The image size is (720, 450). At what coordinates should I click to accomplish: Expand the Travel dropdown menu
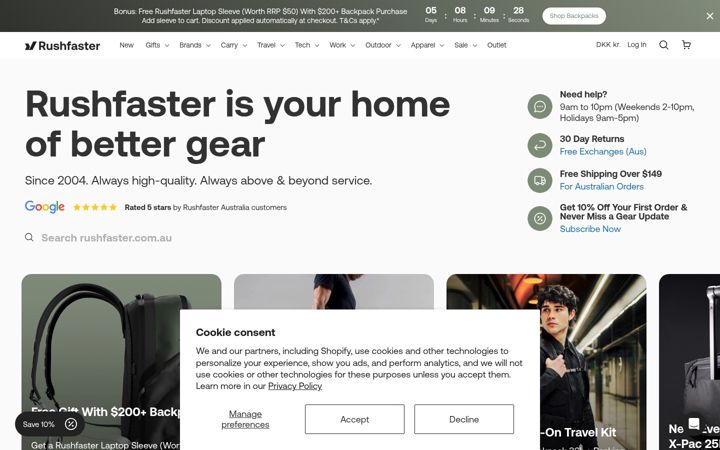271,45
